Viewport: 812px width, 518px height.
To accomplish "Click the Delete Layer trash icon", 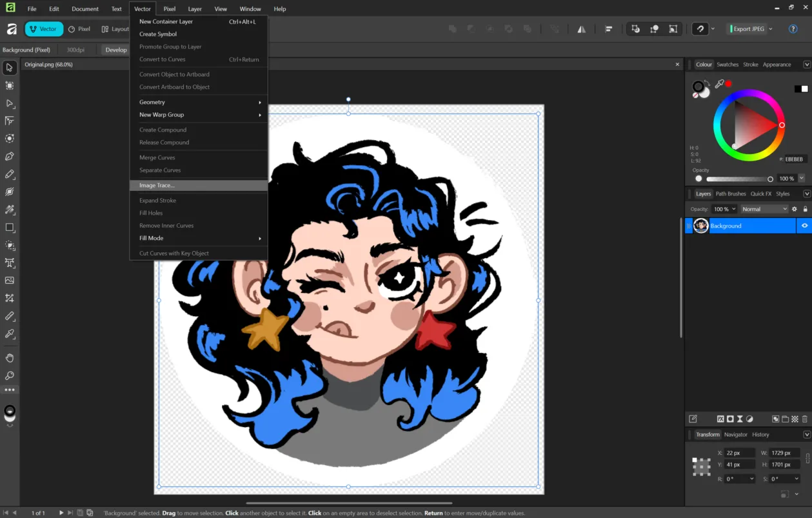I will click(x=804, y=419).
